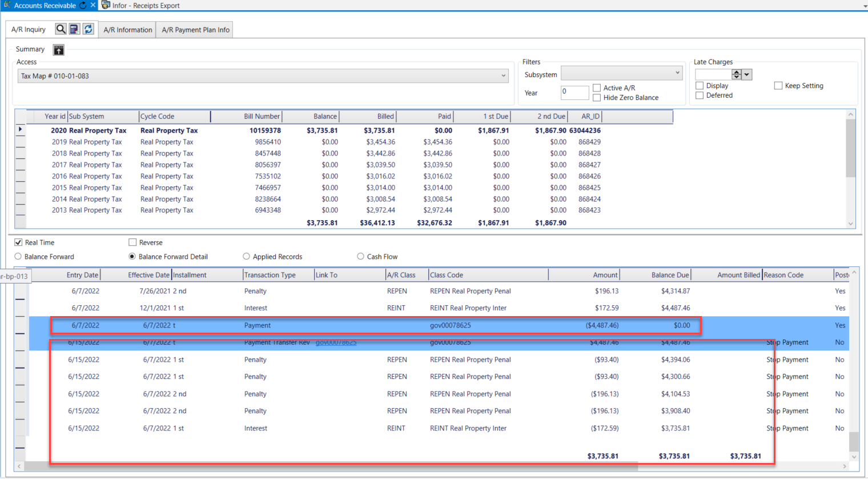This screenshot has width=868, height=479.
Task: Click the reload icon on Accounts Receivable tab
Action: coord(83,5)
